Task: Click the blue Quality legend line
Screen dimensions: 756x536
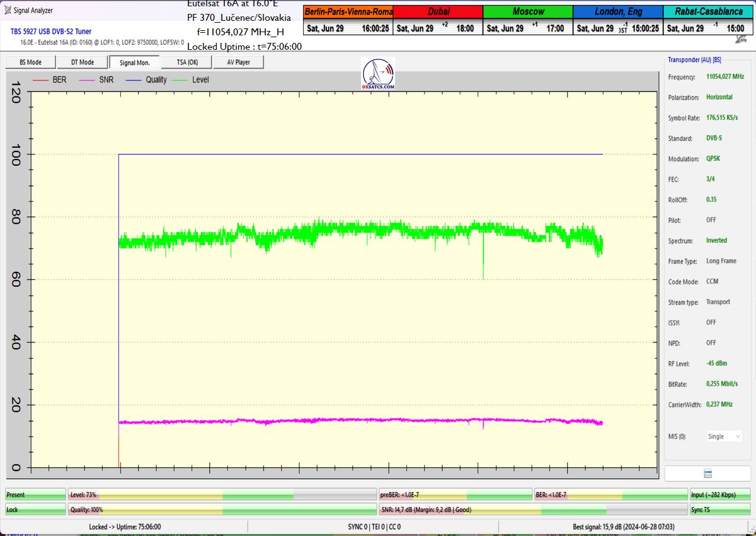Action: [134, 80]
